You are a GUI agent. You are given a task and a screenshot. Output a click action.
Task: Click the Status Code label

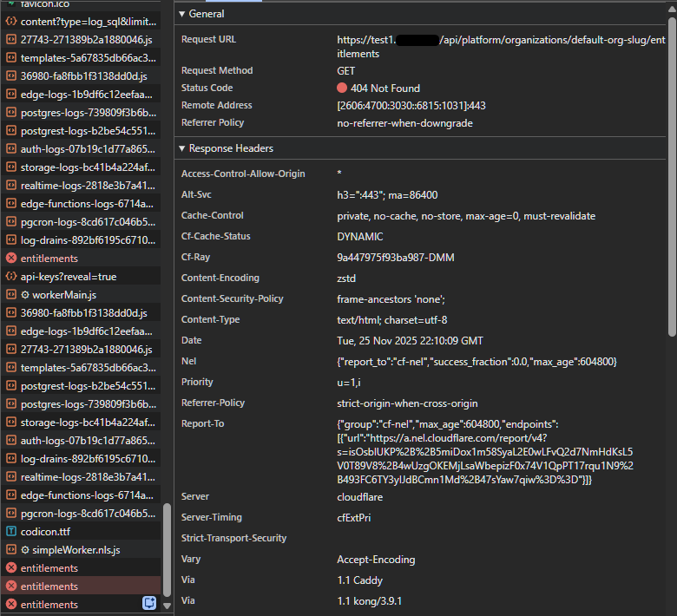(207, 88)
